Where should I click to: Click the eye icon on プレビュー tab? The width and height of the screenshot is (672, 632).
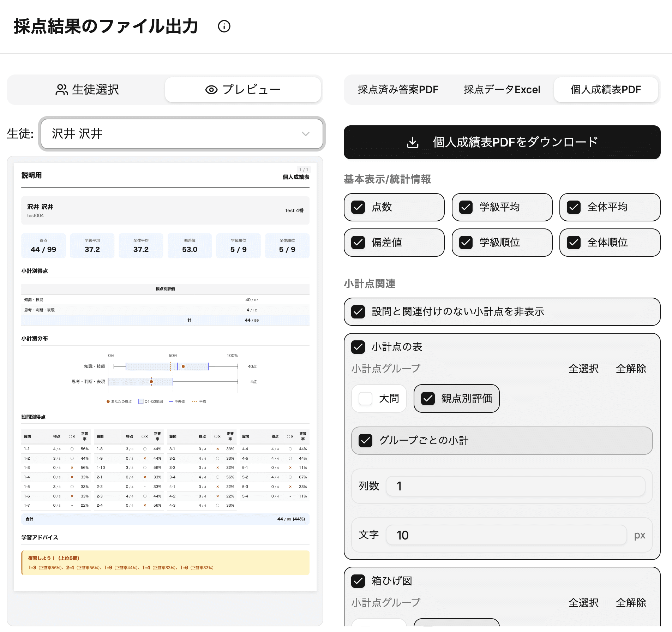click(211, 90)
